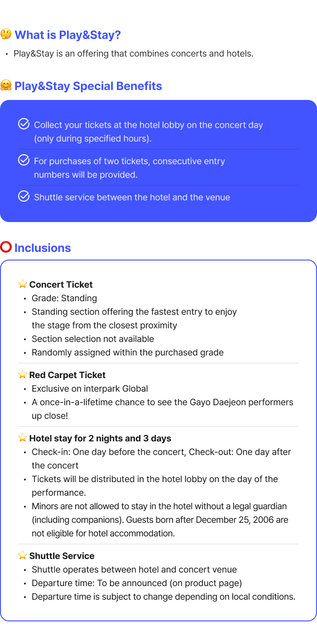Viewport: 317px width, 644px height.
Task: Click the hugging face emoji icon
Action: click(6, 85)
